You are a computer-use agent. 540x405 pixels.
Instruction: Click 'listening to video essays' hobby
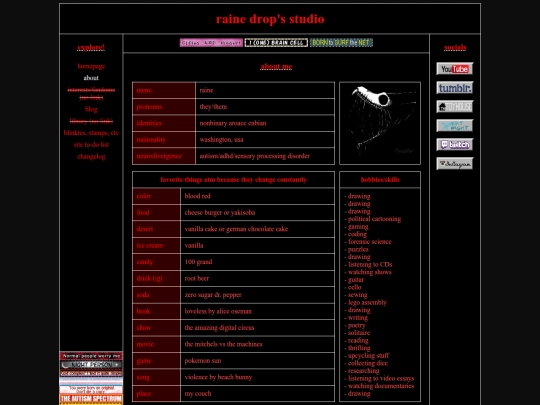pos(379,378)
